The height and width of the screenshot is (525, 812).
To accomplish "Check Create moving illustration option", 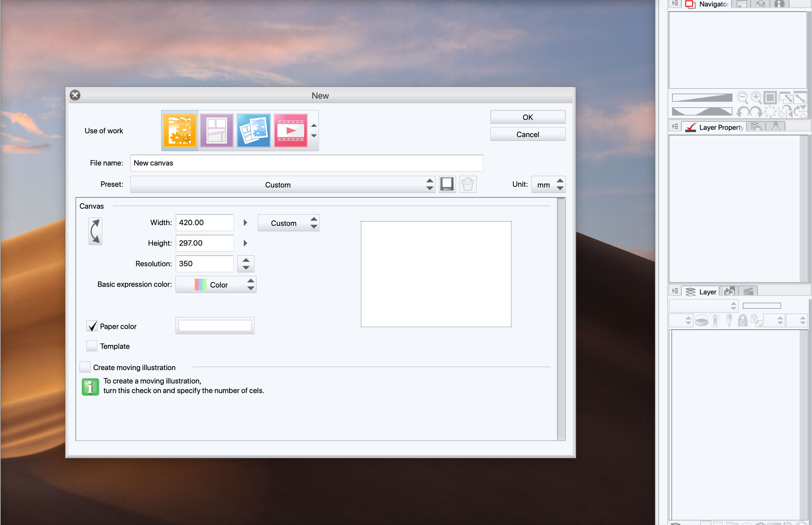I will 85,367.
